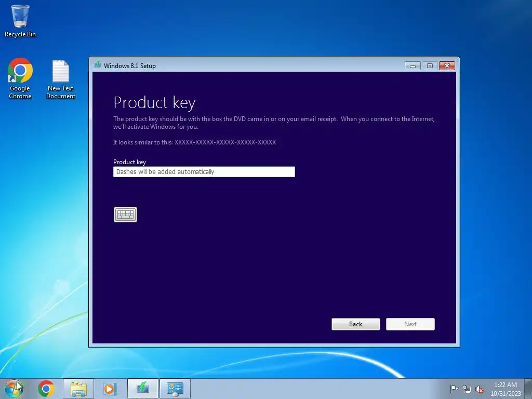The image size is (532, 399).
Task: Open Control Panel taskbar item
Action: click(175, 389)
